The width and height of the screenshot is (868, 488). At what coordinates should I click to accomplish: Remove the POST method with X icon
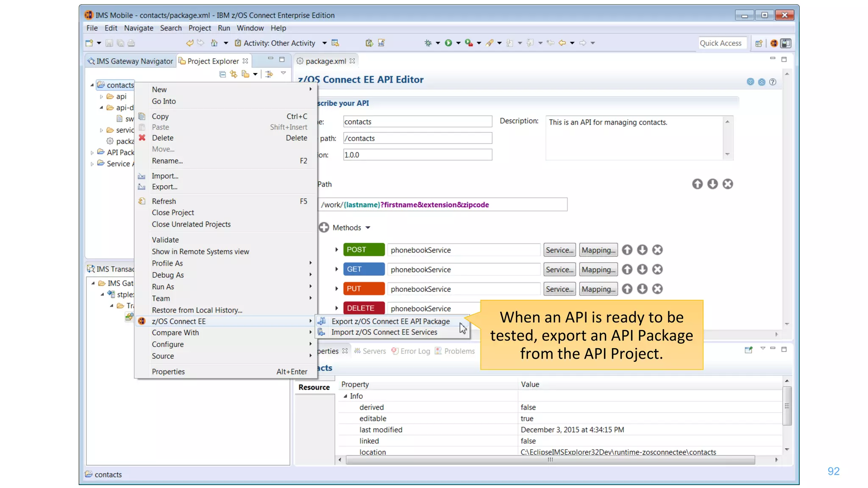(657, 250)
